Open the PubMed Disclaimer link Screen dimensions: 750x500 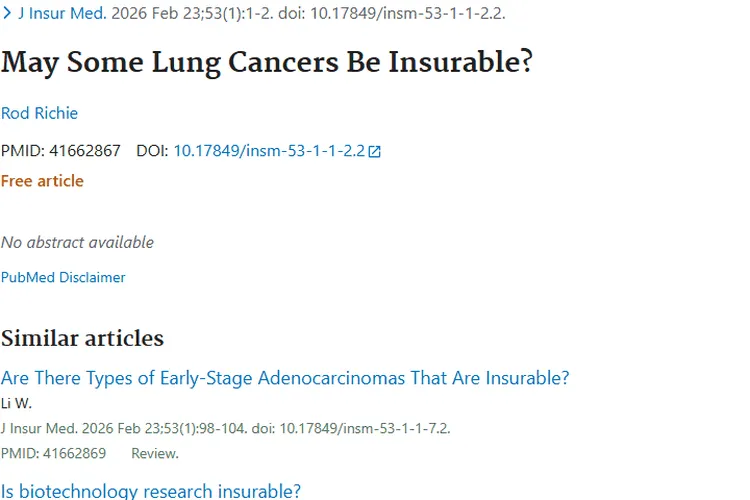(x=63, y=277)
